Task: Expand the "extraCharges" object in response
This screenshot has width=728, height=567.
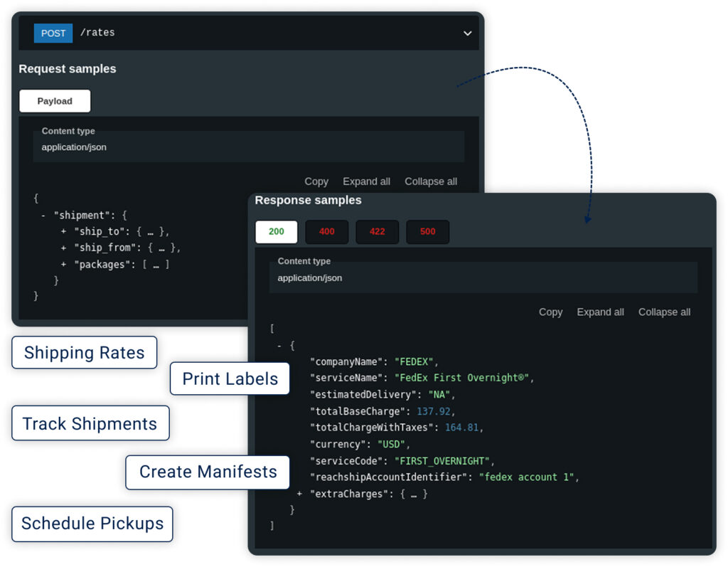Action: point(299,493)
